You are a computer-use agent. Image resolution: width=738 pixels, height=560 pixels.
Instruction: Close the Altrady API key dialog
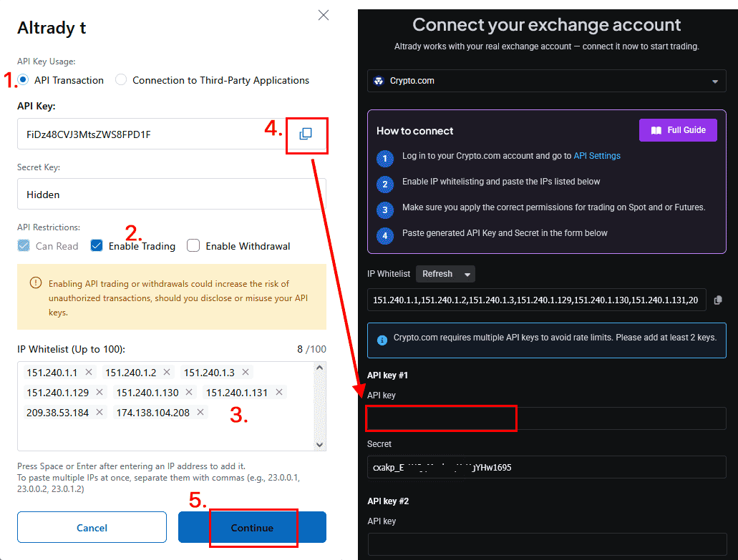click(x=324, y=15)
